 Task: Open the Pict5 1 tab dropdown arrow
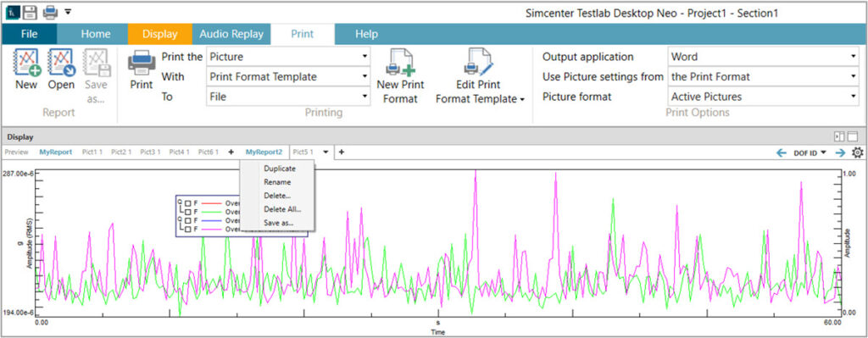pyautogui.click(x=326, y=152)
